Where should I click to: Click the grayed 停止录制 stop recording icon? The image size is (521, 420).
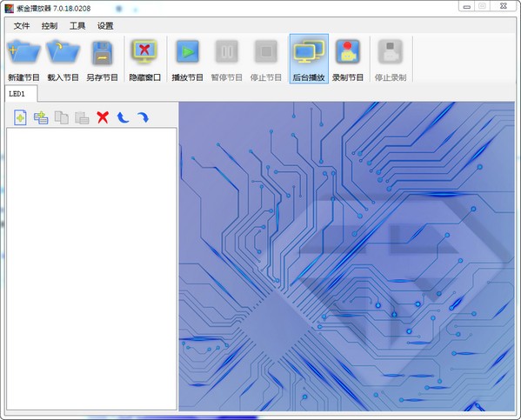click(x=391, y=59)
